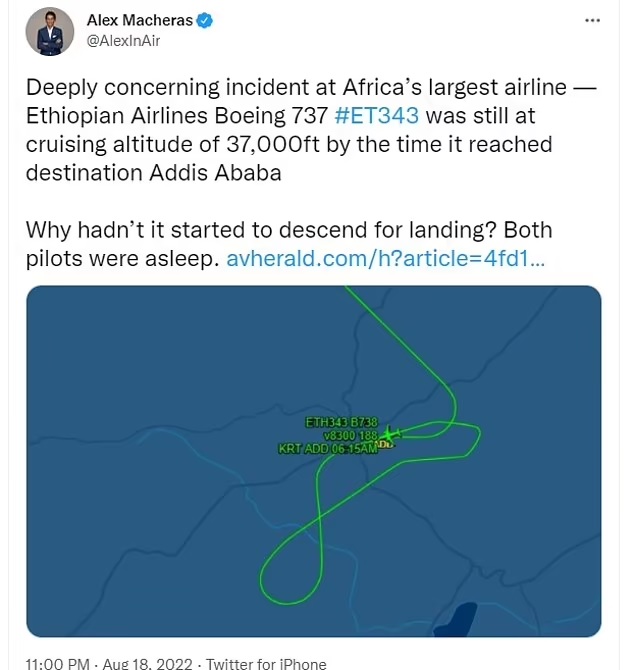Click the Aug 18, 2022 date
Image resolution: width=634 pixels, height=670 pixels.
(x=147, y=663)
